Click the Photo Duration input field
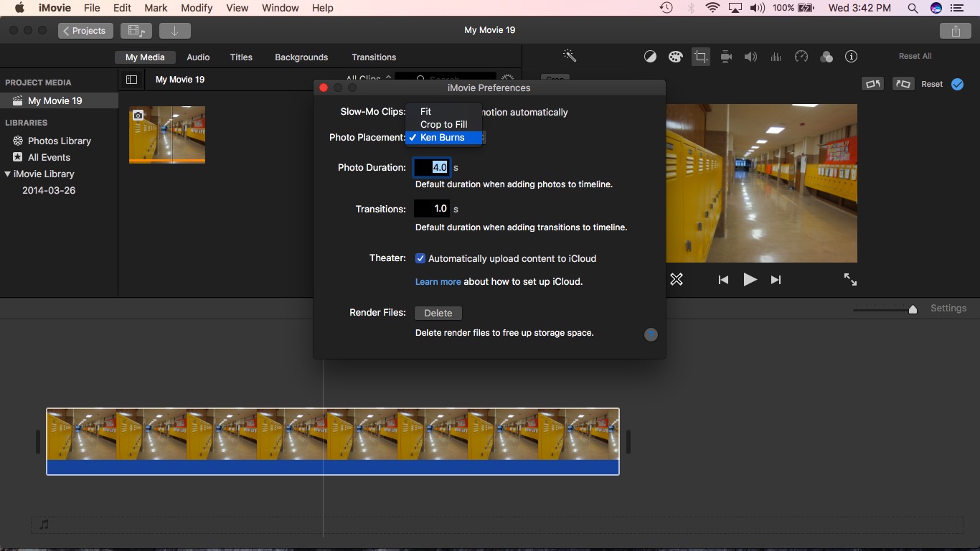This screenshot has width=980, height=551. pyautogui.click(x=432, y=168)
